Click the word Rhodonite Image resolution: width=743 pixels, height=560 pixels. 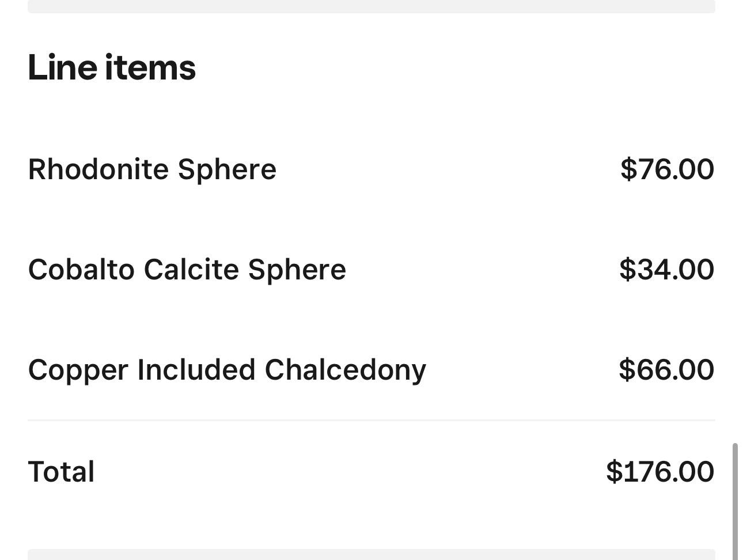[98, 169]
